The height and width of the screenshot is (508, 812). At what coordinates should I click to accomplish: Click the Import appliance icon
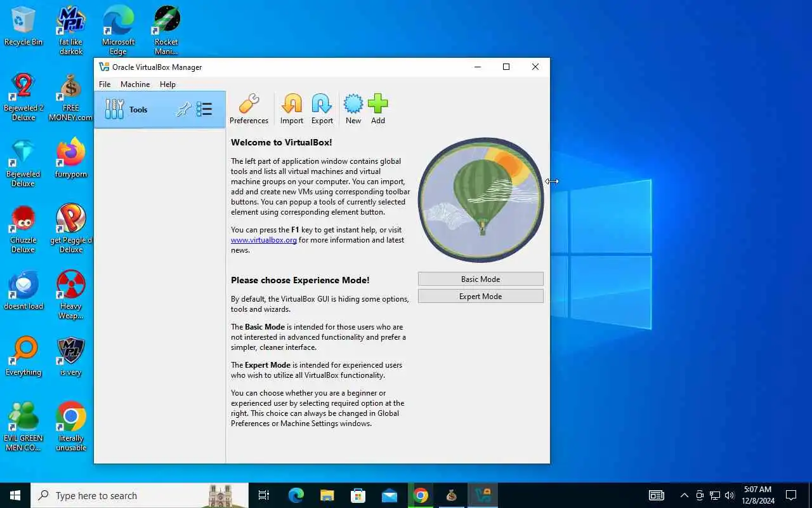pos(292,109)
